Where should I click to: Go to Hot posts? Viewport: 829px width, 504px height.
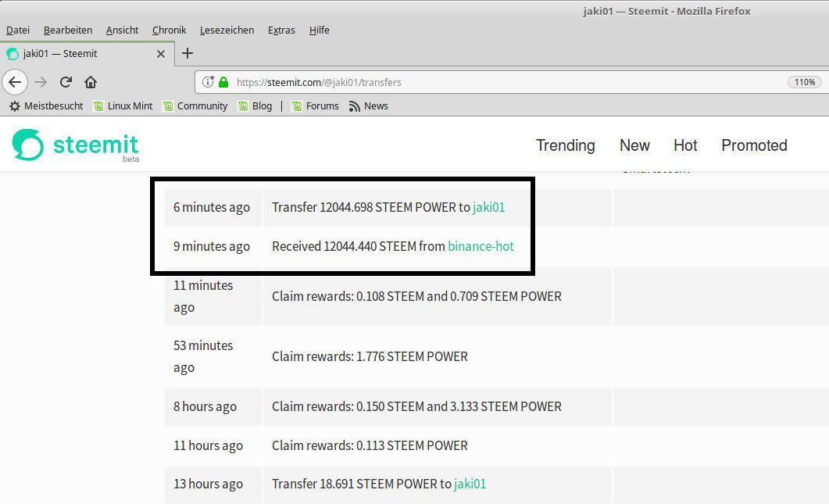point(685,145)
